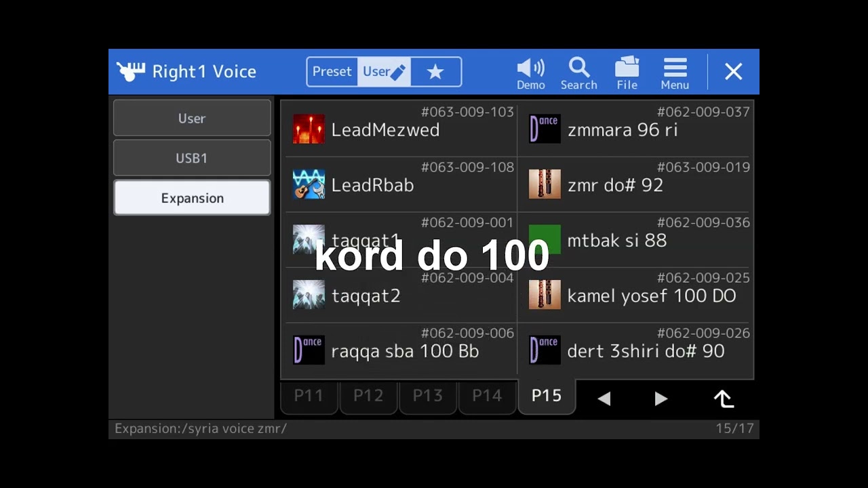This screenshot has width=868, height=488.
Task: Click the voice number #062-009-006
Action: pyautogui.click(x=467, y=333)
